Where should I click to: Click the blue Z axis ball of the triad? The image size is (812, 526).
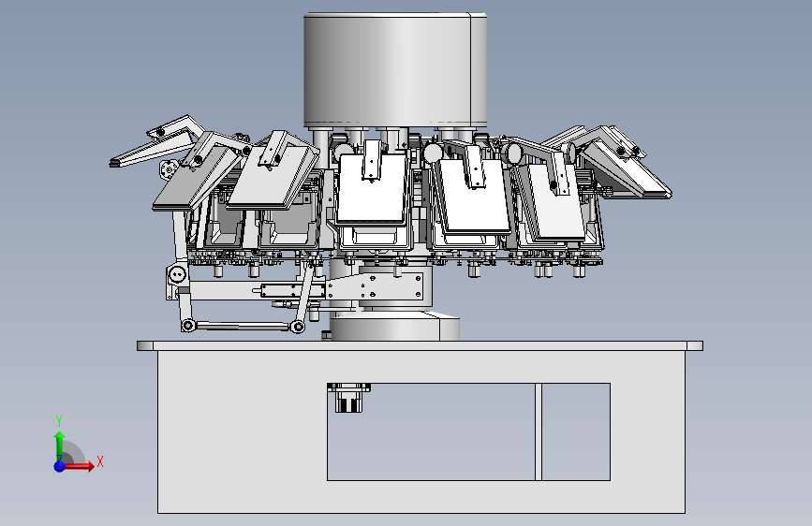point(60,466)
